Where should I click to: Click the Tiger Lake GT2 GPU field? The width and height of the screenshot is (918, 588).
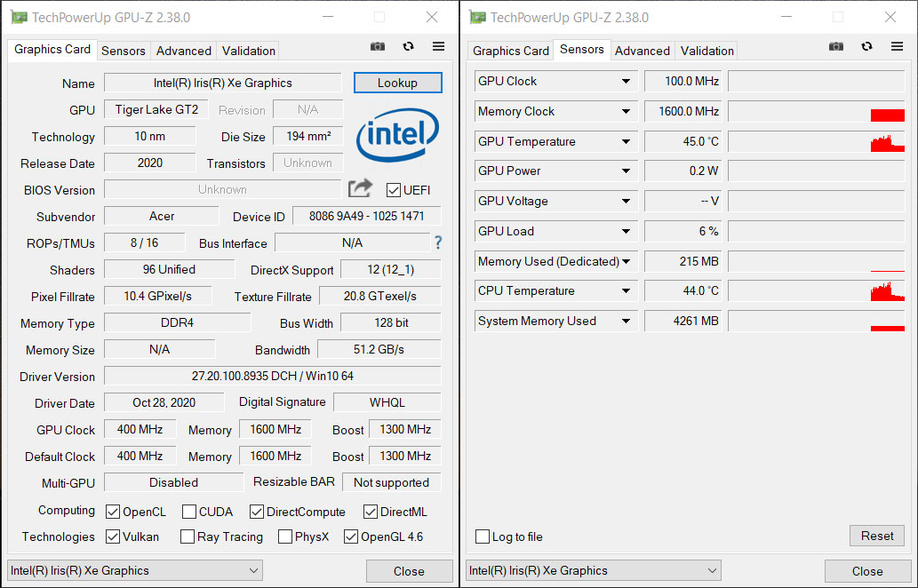tap(156, 109)
